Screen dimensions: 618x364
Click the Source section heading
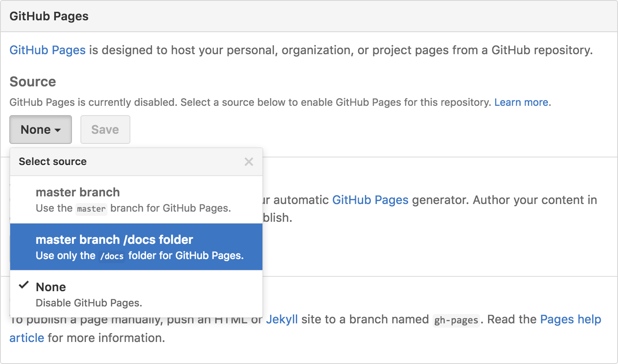click(x=33, y=82)
